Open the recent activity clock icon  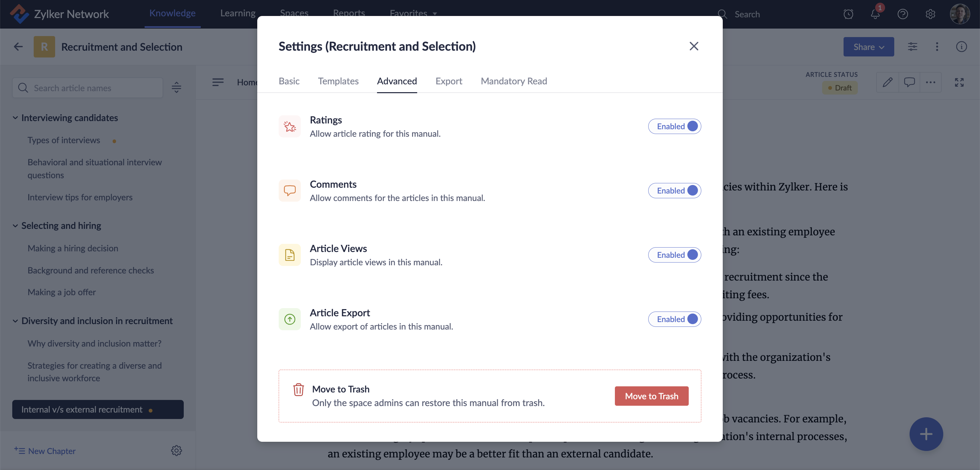[x=848, y=14]
